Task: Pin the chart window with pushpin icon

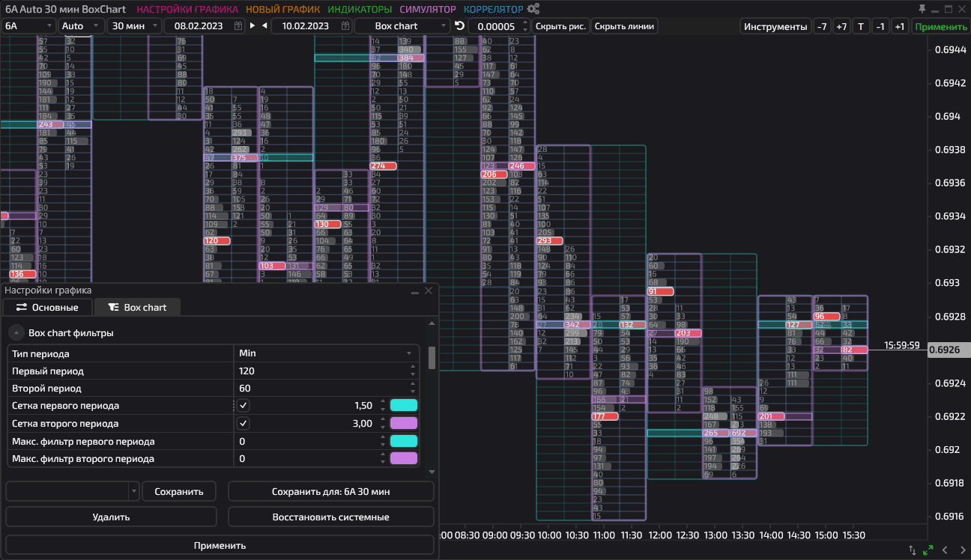Action: (x=922, y=9)
